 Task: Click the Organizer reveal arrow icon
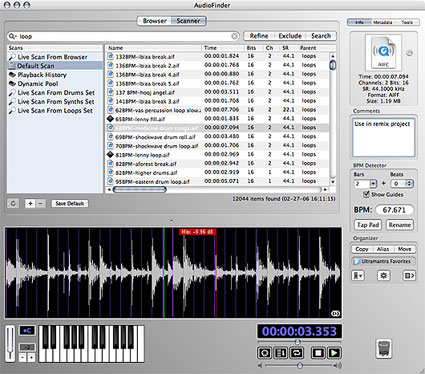409,276
